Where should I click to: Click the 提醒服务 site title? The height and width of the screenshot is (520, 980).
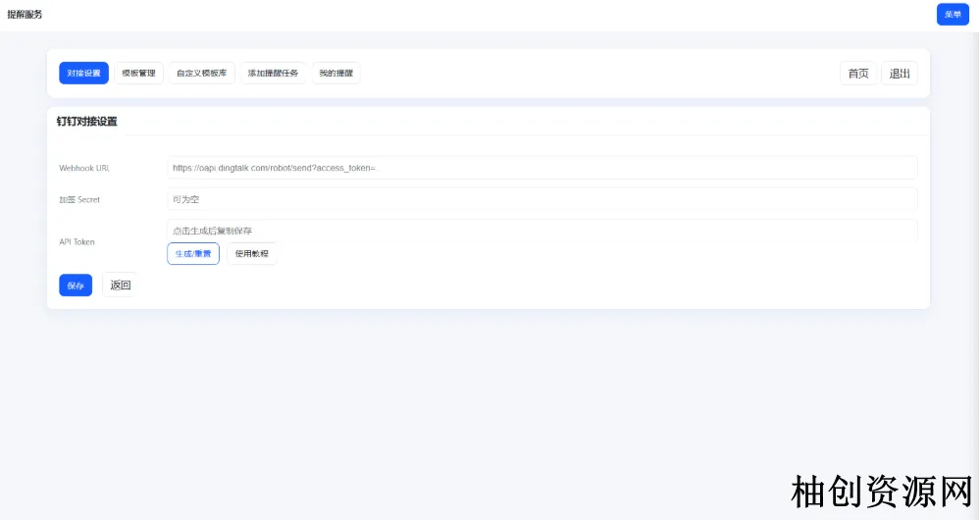pyautogui.click(x=25, y=15)
